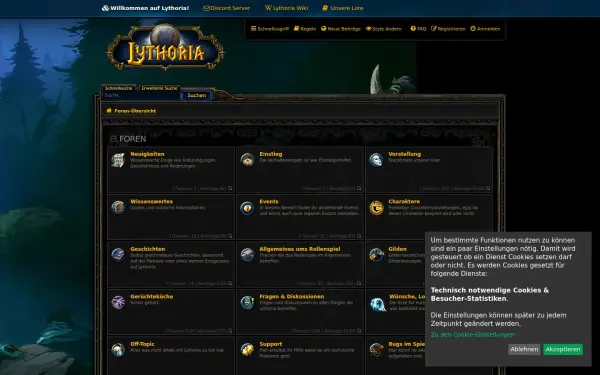The width and height of the screenshot is (600, 375).
Task: Open the Neuigkeiten forum icon
Action: (x=118, y=160)
